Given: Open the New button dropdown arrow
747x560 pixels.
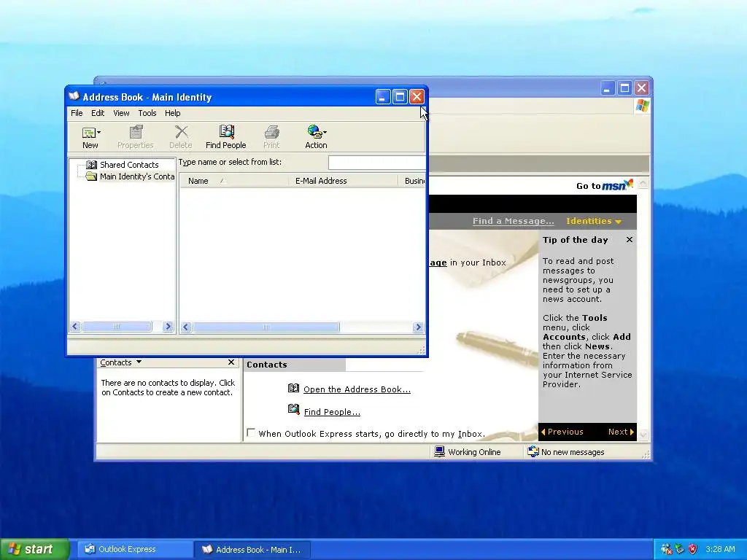Looking at the screenshot, I should coord(99,133).
